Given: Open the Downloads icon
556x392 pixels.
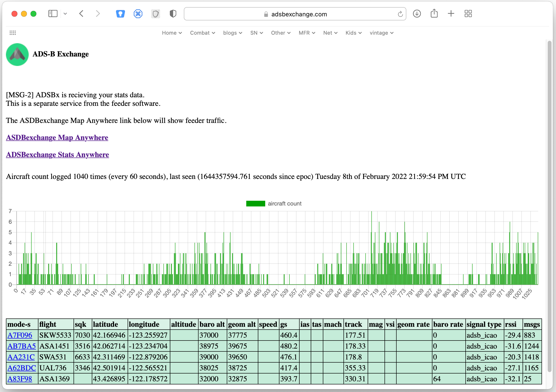Looking at the screenshot, I should (x=417, y=14).
